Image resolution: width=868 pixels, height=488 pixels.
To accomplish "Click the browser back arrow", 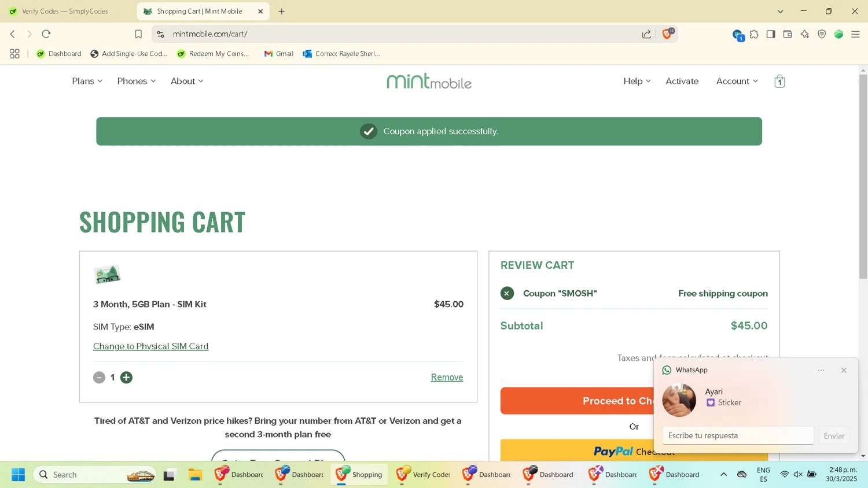I will 12,34.
